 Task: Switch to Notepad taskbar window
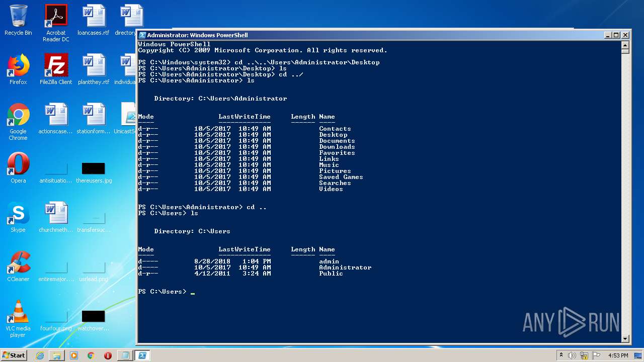pos(125,355)
